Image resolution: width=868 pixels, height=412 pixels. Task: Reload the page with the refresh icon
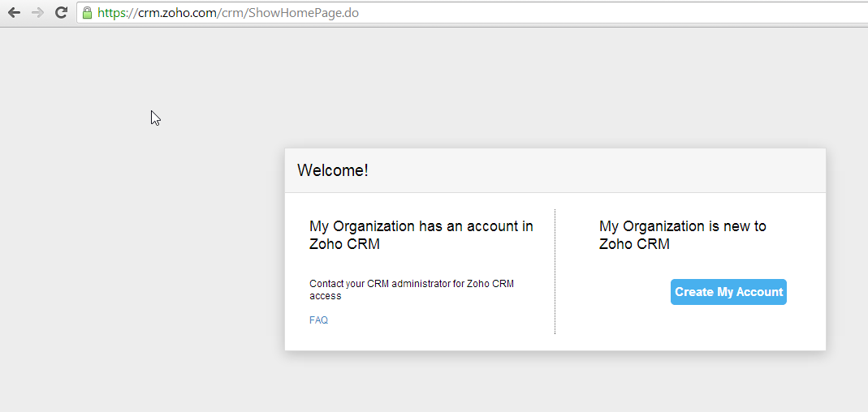pos(62,13)
